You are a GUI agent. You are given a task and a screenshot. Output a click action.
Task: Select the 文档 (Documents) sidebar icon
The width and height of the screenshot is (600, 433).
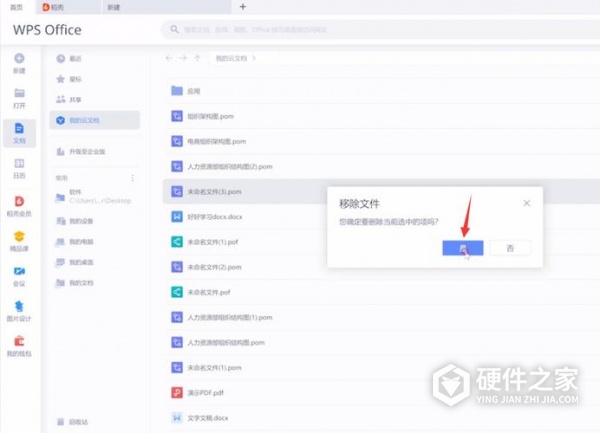(19, 133)
